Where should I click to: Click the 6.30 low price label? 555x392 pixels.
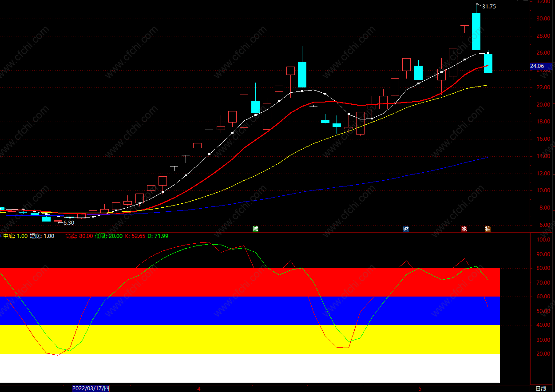coord(69,223)
